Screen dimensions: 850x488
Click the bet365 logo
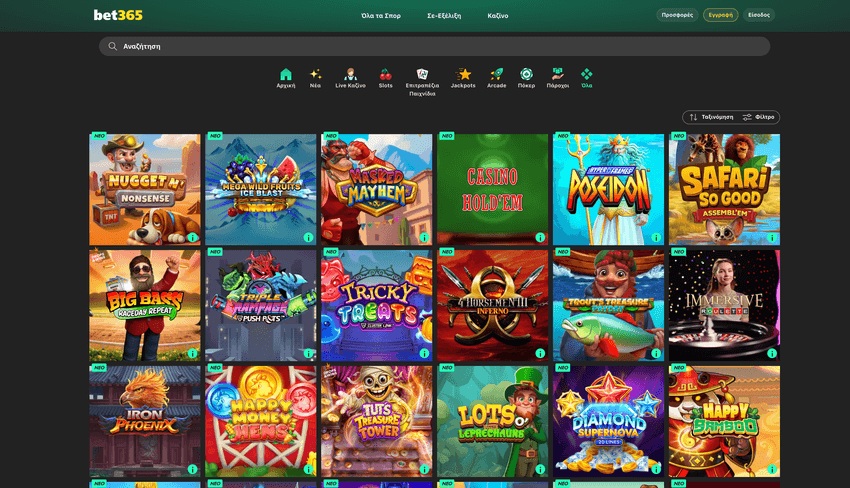[x=118, y=15]
